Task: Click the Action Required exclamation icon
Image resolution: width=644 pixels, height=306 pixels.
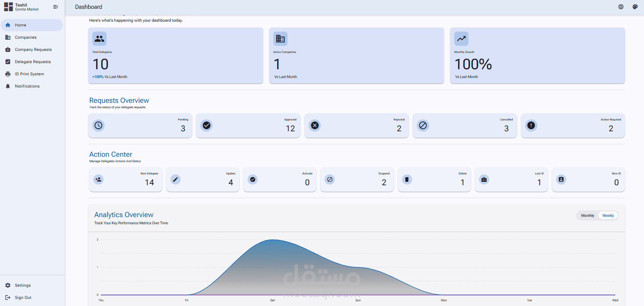Action: click(531, 126)
